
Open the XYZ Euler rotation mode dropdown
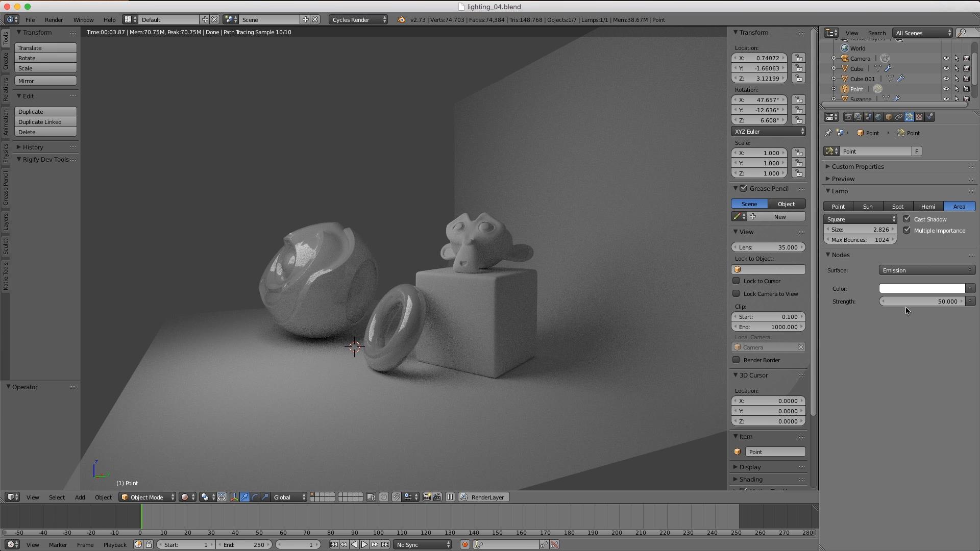tap(768, 132)
